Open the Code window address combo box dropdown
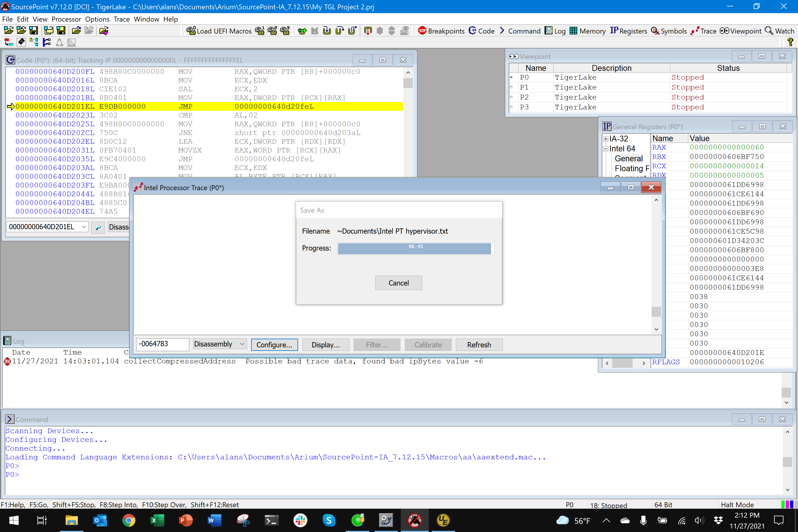 [x=84, y=227]
